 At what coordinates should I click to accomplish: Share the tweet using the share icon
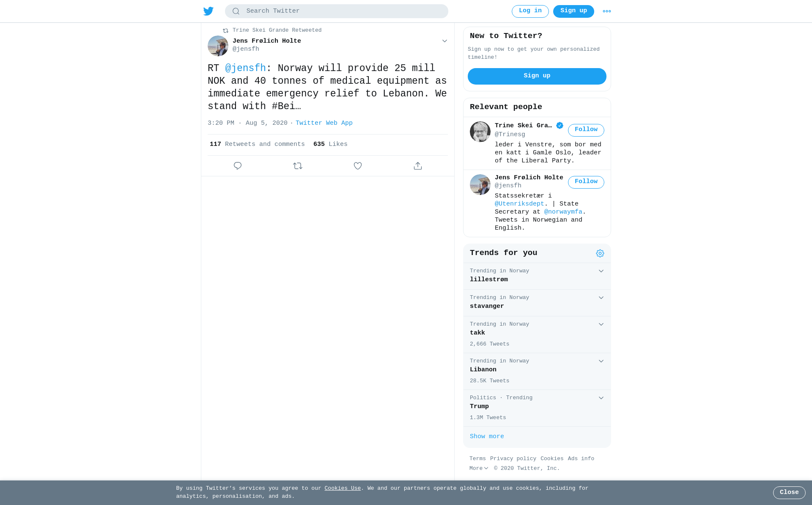[x=418, y=166]
